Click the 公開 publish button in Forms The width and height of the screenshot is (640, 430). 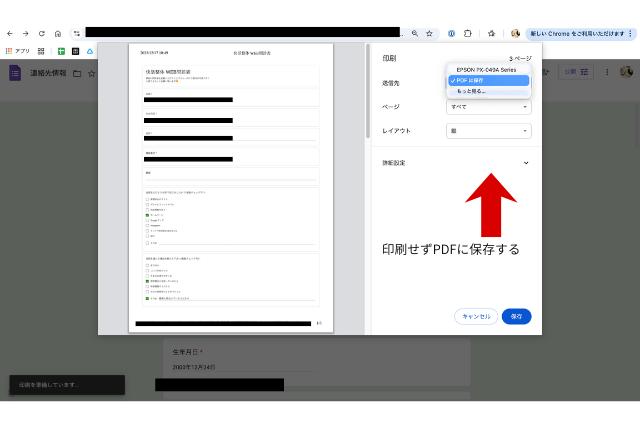(576, 72)
